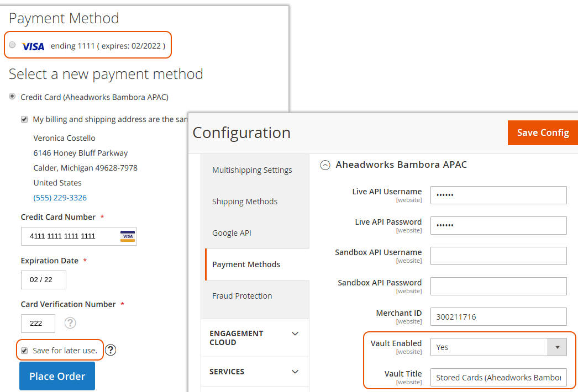Viewport: 578px width, 392px height.
Task: Select the Sandbox API Password field
Action: click(498, 286)
